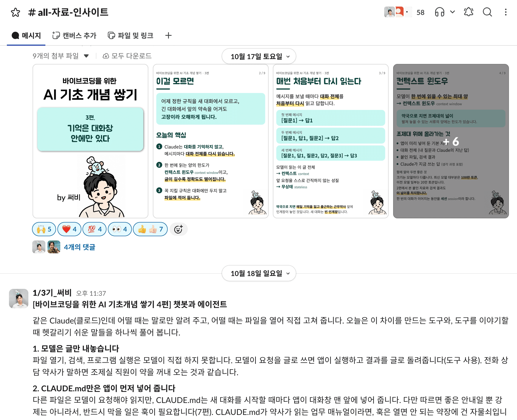
Task: Open the 10월 18일 일요일 date dropdown
Action: pos(259,273)
